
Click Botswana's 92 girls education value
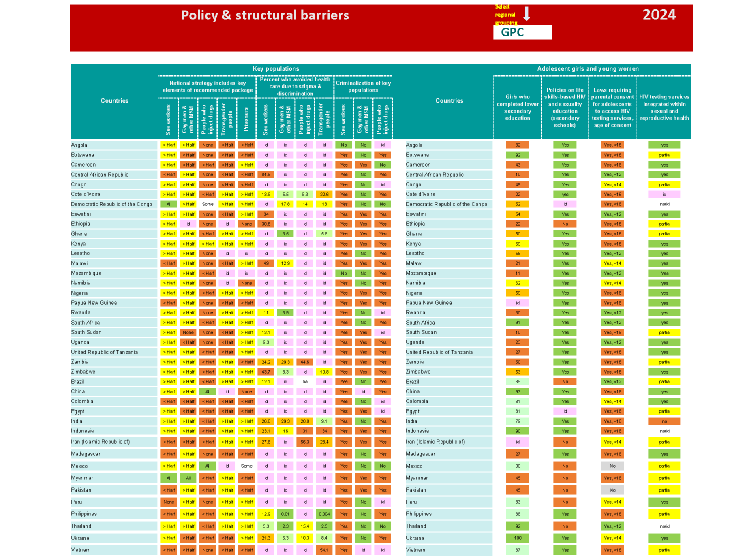coord(518,155)
